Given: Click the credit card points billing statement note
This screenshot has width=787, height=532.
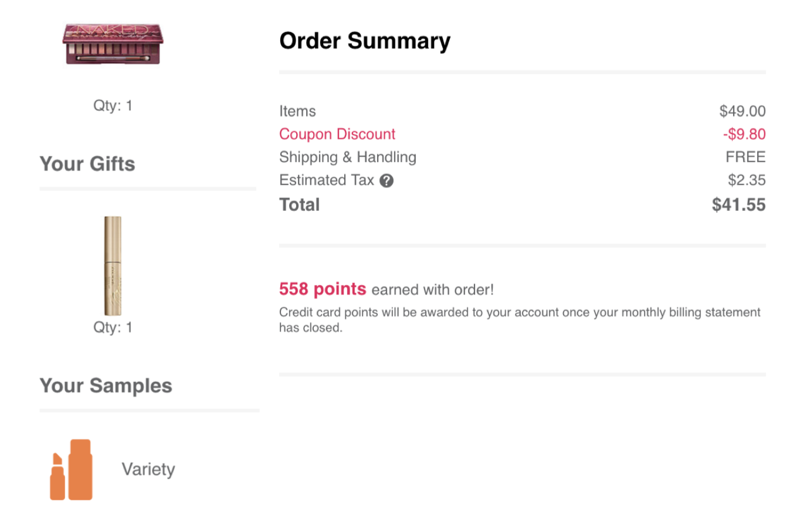Looking at the screenshot, I should coord(520,320).
